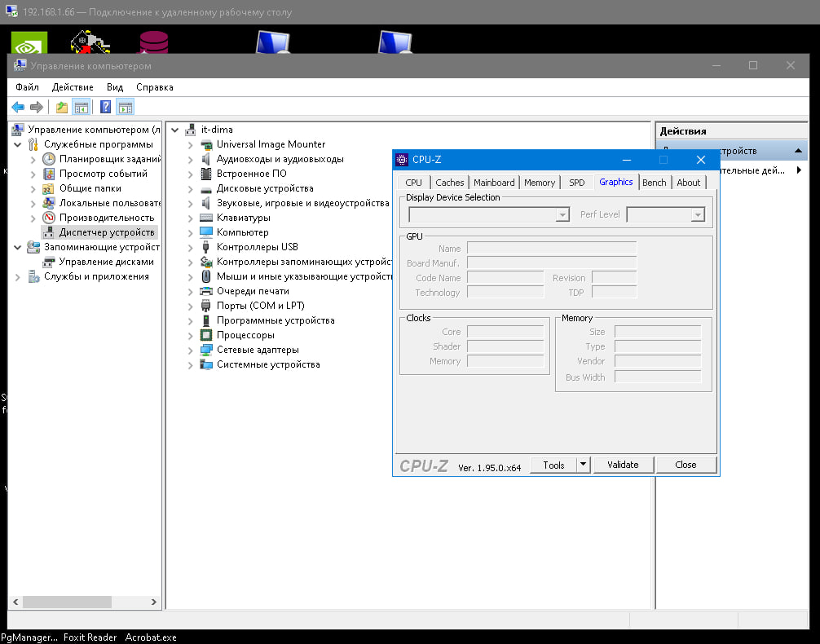This screenshot has width=820, height=644.
Task: Open the Help toolbar icon
Action: click(x=105, y=108)
